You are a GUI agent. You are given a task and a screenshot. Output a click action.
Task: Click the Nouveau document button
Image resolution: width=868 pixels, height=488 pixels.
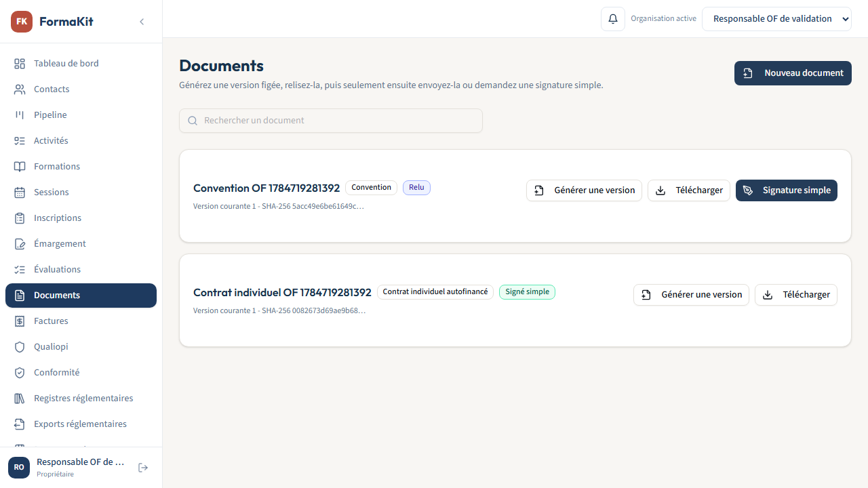click(793, 73)
